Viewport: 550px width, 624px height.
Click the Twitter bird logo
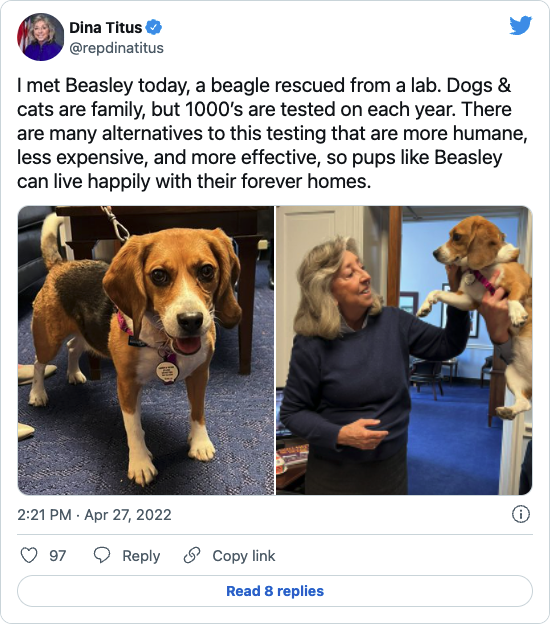click(521, 25)
